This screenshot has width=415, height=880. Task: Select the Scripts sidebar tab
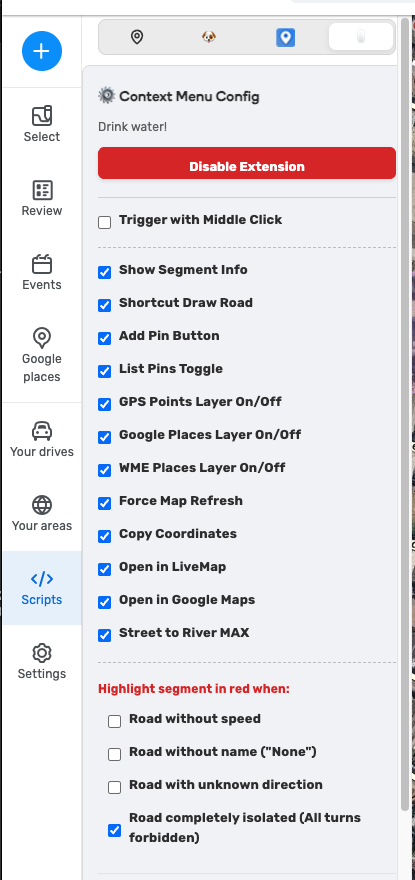coord(42,588)
